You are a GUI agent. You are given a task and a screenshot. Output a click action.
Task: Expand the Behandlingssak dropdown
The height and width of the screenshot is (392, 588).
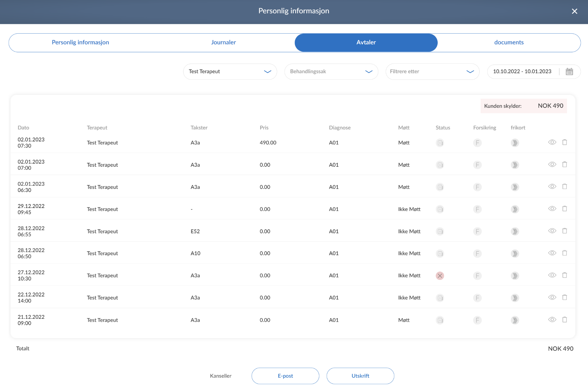(331, 72)
